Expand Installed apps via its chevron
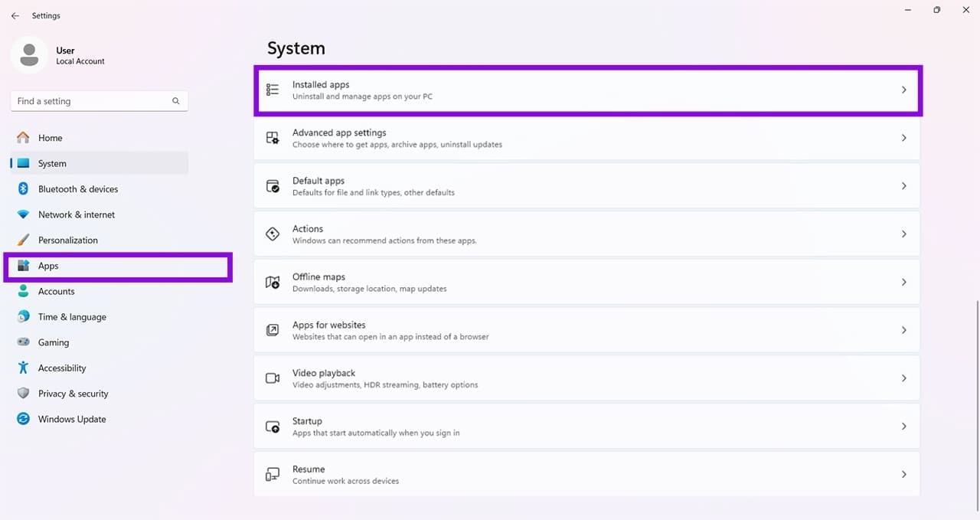The width and height of the screenshot is (980, 520). 904,90
